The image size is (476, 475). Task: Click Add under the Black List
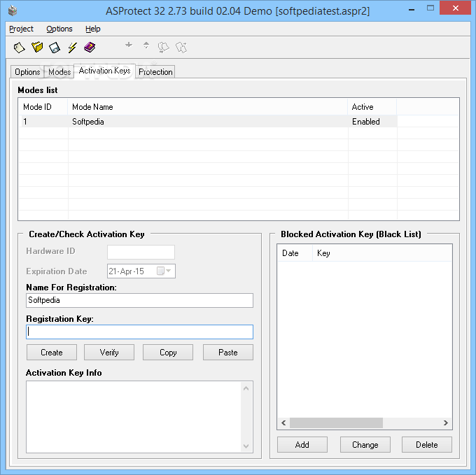coord(302,445)
